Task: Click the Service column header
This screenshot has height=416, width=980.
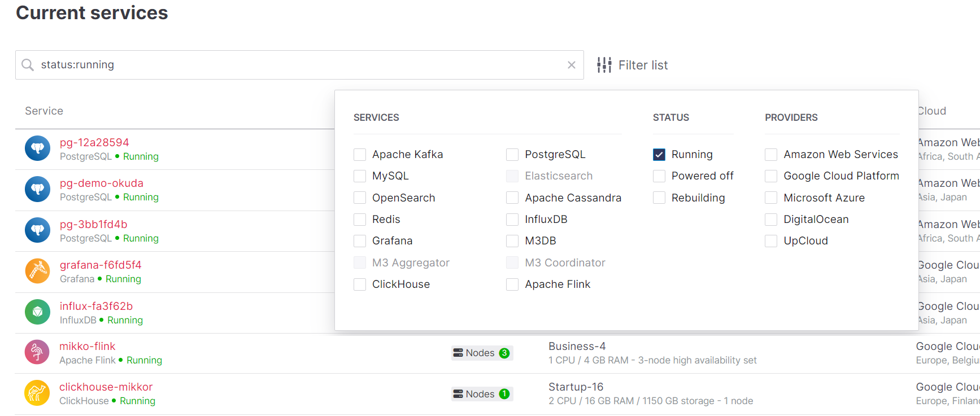Action: coord(44,111)
